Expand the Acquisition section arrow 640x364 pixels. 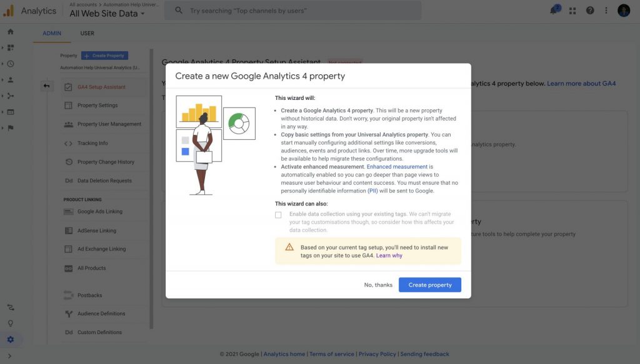[2, 96]
